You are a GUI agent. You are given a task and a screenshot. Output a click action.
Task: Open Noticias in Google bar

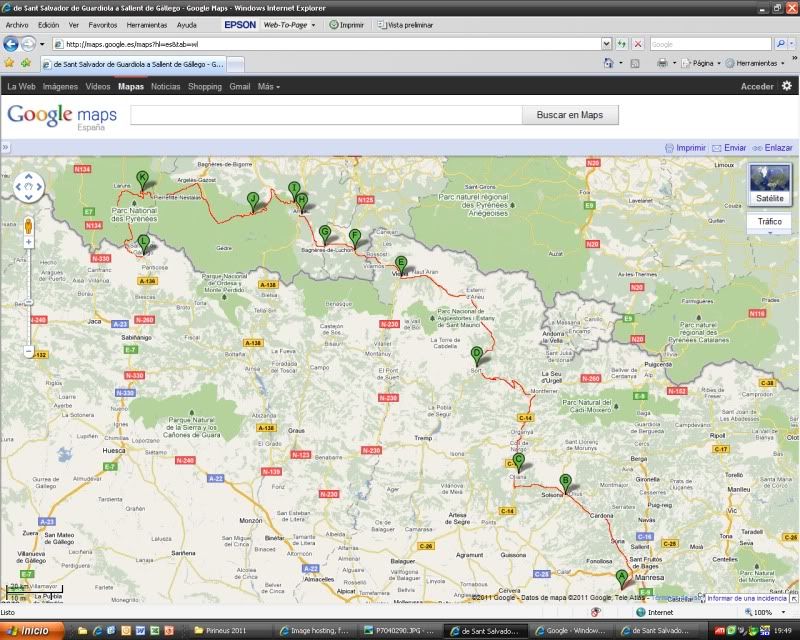165,86
